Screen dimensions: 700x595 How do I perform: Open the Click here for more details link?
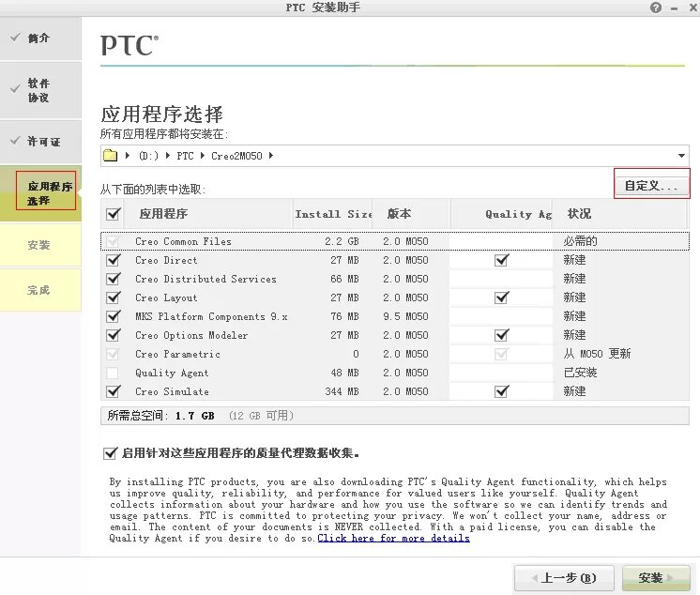coord(393,538)
